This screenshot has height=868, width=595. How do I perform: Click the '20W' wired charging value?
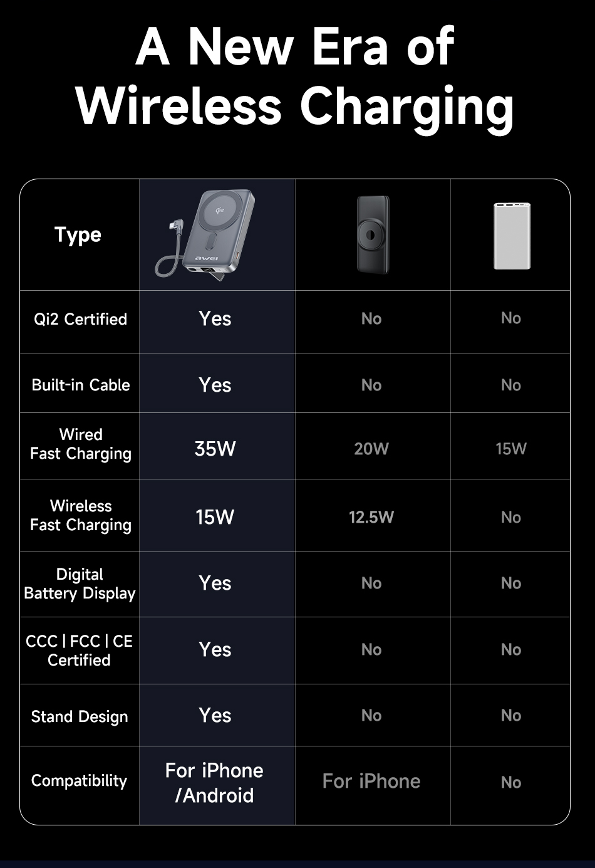pyautogui.click(x=371, y=449)
